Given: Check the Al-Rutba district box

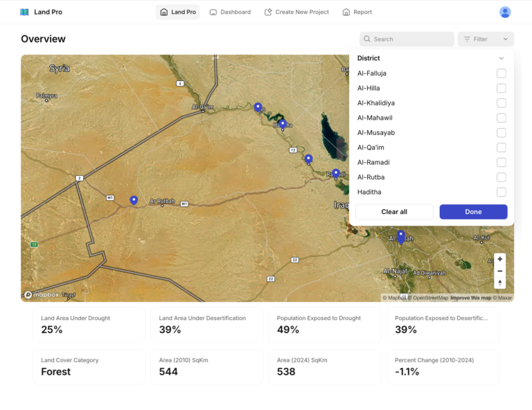Looking at the screenshot, I should (501, 177).
